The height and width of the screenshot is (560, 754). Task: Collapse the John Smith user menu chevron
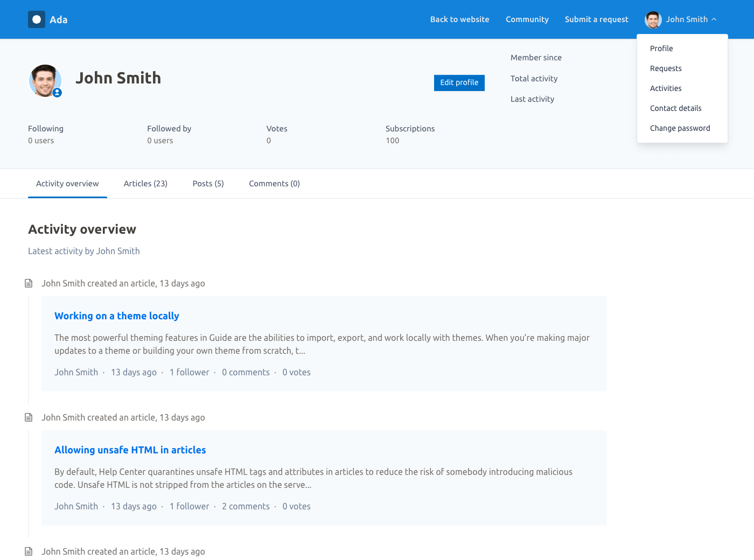(714, 19)
